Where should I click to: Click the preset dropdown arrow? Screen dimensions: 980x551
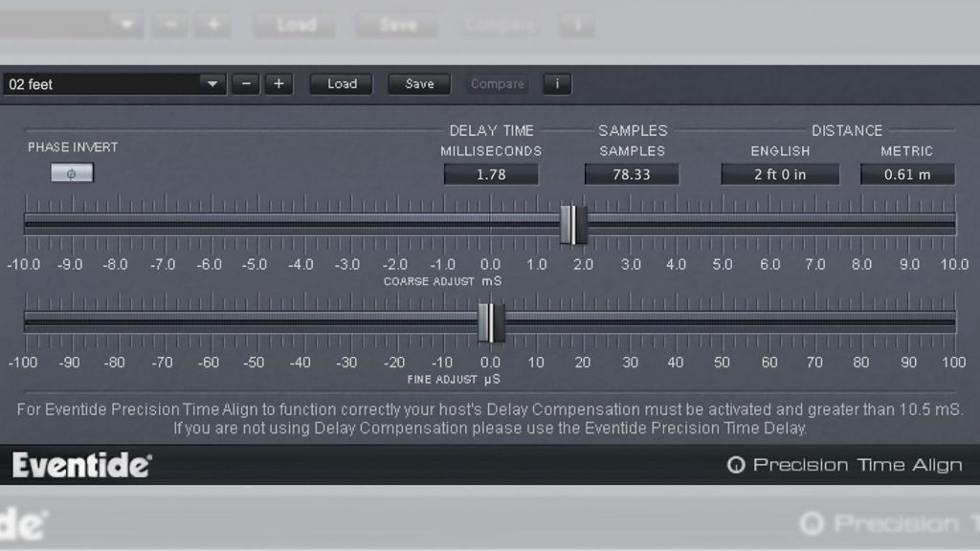(x=212, y=83)
